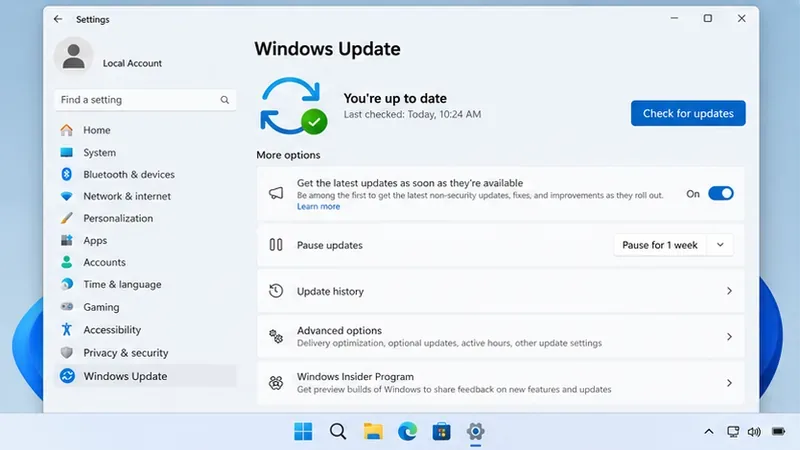800x450 pixels.
Task: Click the 'Get preview builds of Windows' description
Action: coord(454,389)
